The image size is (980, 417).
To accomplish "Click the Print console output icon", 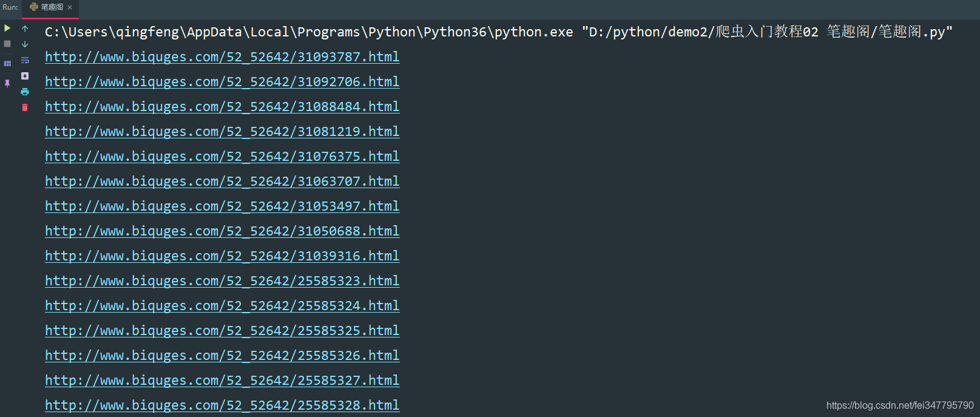I will pos(25,92).
